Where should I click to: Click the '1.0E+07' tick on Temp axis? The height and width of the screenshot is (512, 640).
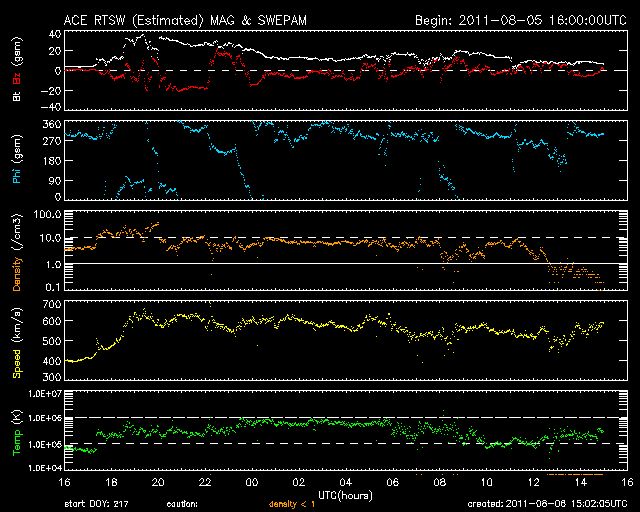coord(45,394)
